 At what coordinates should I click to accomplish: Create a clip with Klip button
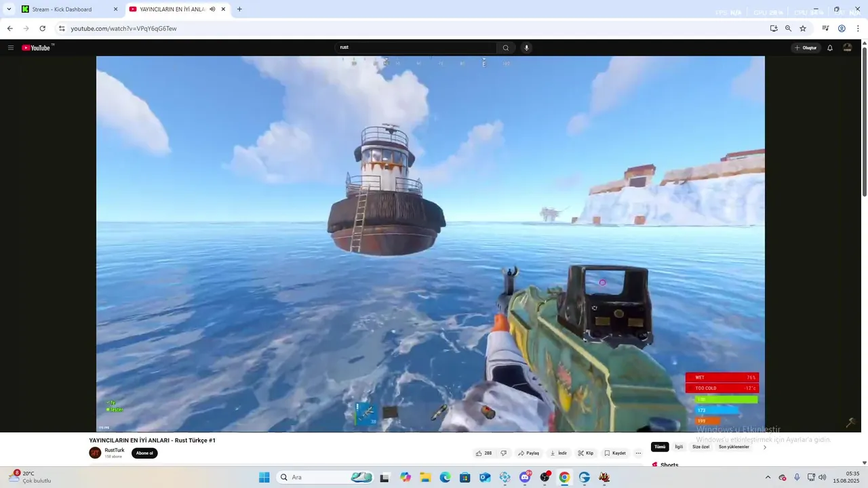click(x=586, y=453)
